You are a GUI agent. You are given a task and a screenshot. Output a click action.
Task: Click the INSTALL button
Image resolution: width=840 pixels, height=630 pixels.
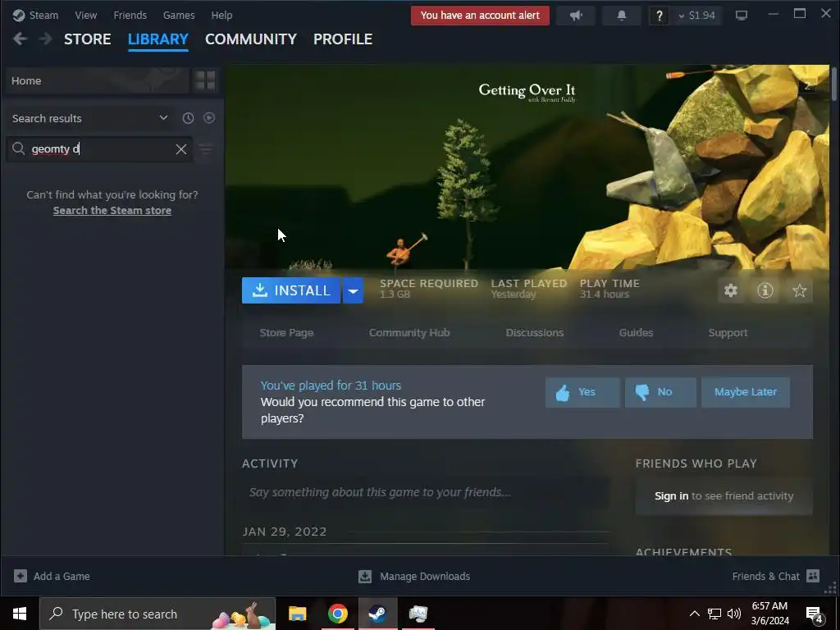291,290
